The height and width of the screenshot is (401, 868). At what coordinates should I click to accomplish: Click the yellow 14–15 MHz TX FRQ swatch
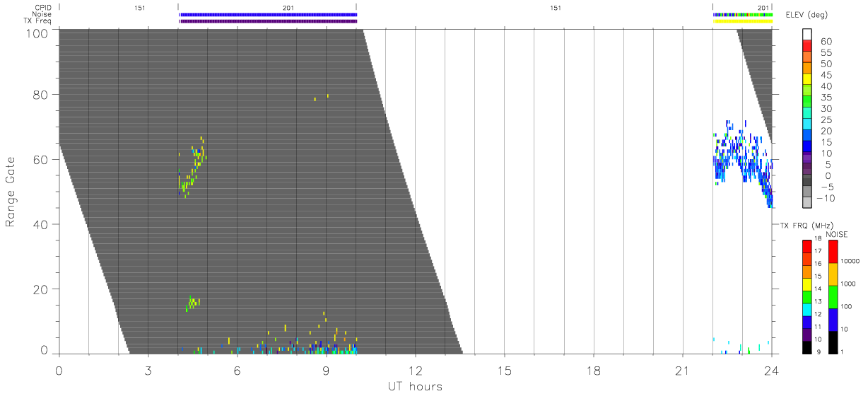pyautogui.click(x=807, y=284)
